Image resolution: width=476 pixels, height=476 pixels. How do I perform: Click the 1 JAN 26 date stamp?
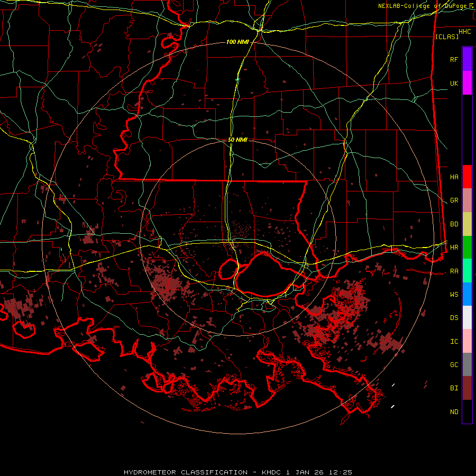pyautogui.click(x=305, y=472)
